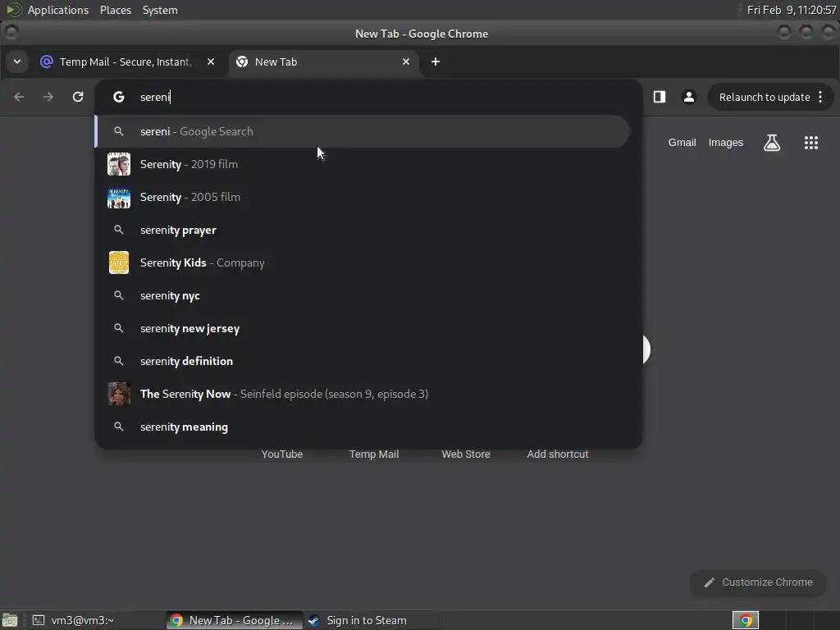
Task: Select the 'serenity prayer' suggestion
Action: point(362,230)
